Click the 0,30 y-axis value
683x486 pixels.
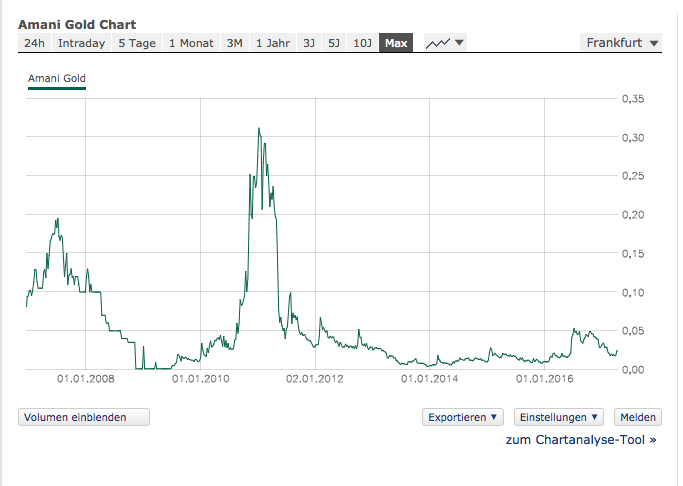(633, 138)
